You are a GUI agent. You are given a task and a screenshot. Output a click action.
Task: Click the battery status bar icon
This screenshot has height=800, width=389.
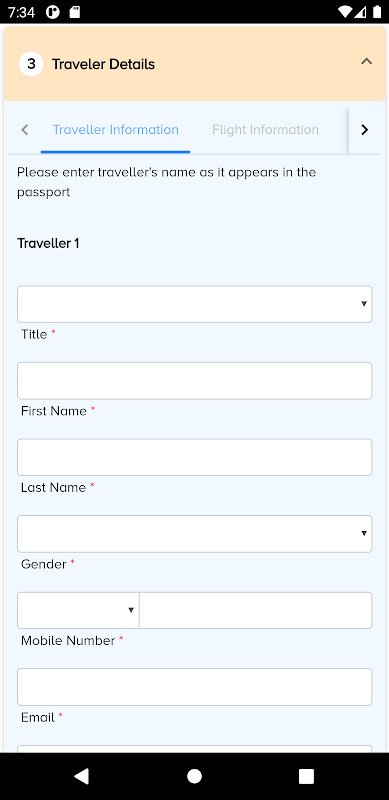377,12
